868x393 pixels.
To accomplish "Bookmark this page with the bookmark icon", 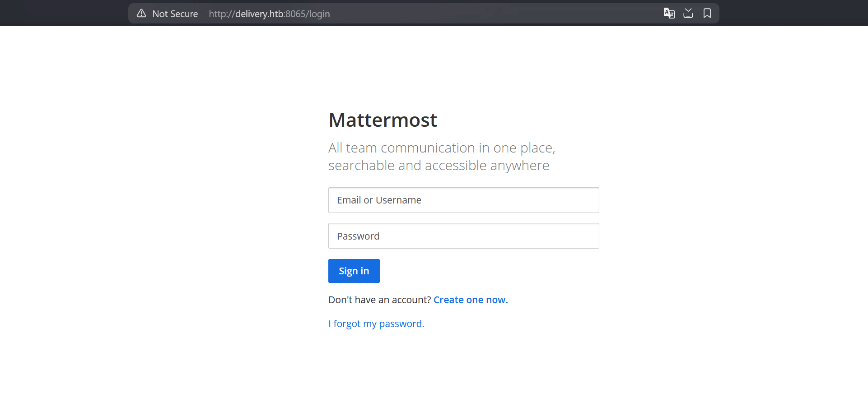I will click(x=707, y=14).
